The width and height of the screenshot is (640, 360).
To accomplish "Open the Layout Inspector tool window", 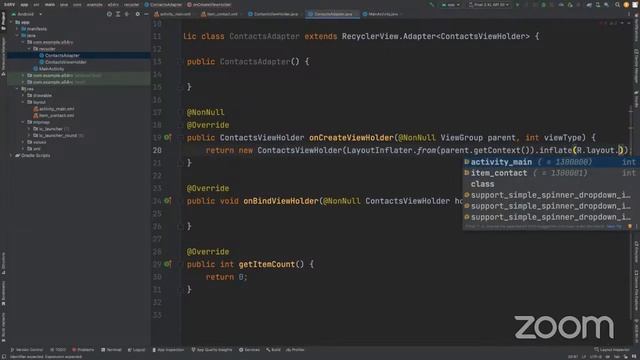I will pyautogui.click(x=611, y=350).
